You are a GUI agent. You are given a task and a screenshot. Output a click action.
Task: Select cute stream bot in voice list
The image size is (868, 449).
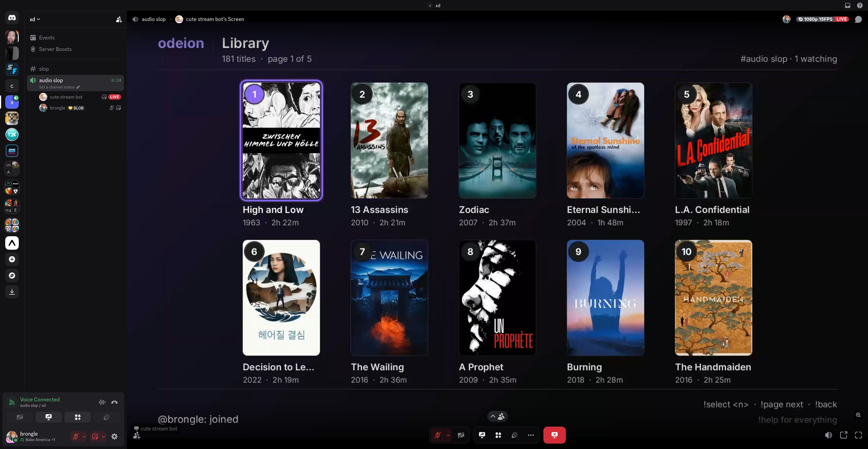click(80, 97)
